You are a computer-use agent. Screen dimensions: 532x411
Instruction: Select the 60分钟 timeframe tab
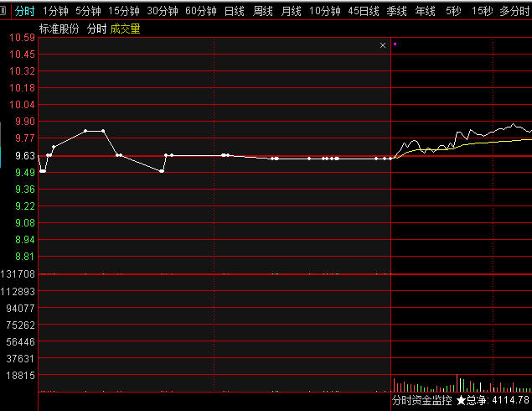coord(201,11)
